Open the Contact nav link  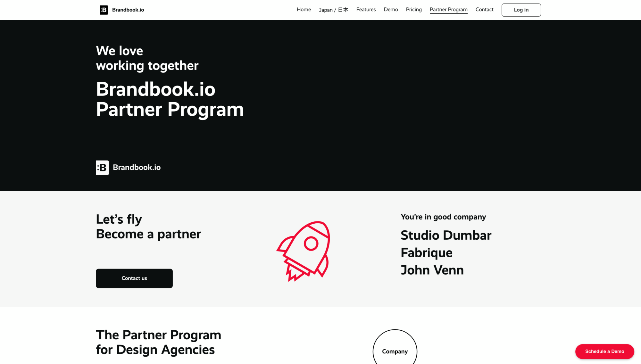pyautogui.click(x=484, y=10)
